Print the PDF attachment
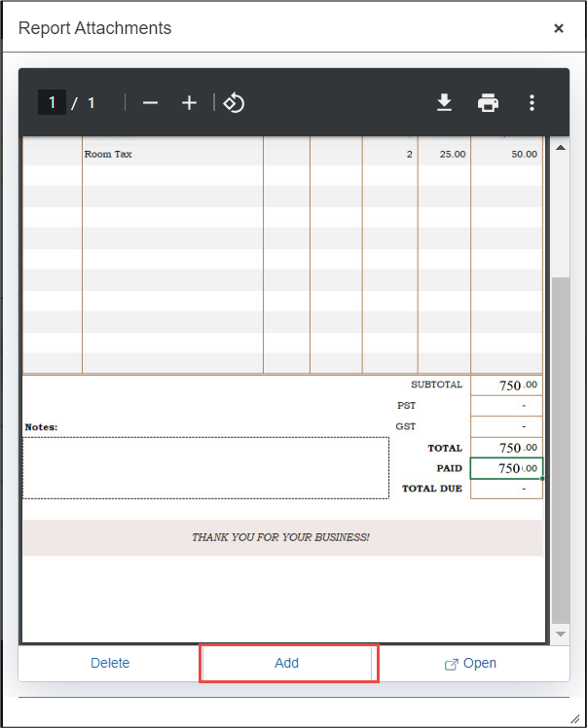This screenshot has width=587, height=728. coord(488,103)
